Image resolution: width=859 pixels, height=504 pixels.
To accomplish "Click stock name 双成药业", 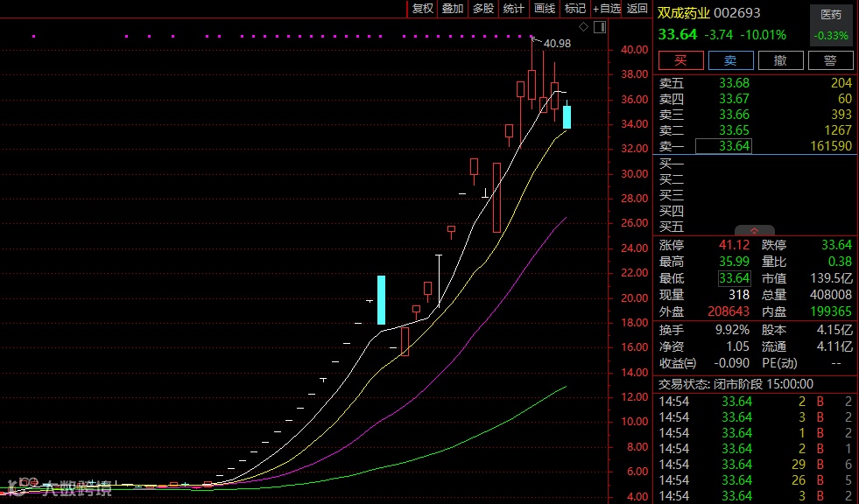I will tap(684, 13).
